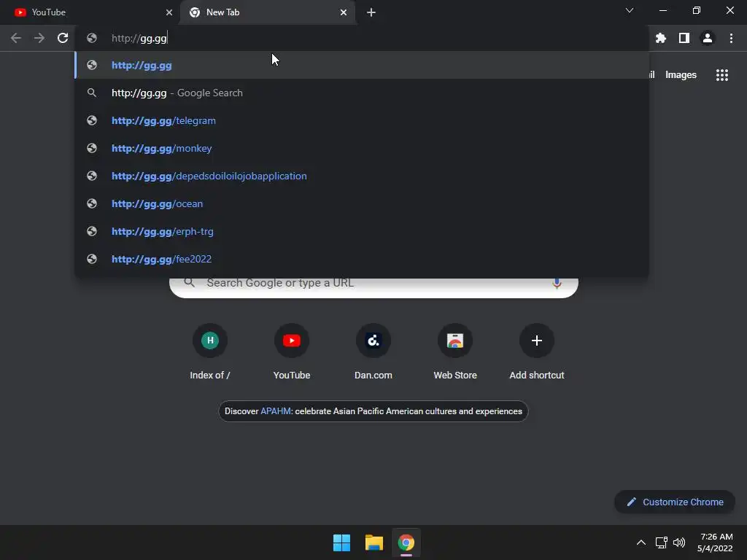The height and width of the screenshot is (560, 747).
Task: Open the clock showing 7:26 AM
Action: click(x=715, y=542)
